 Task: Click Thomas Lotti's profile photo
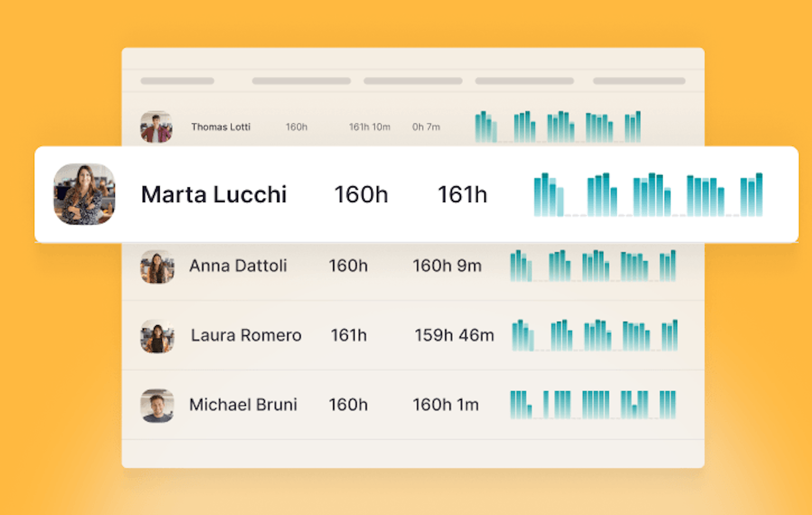[x=156, y=127]
